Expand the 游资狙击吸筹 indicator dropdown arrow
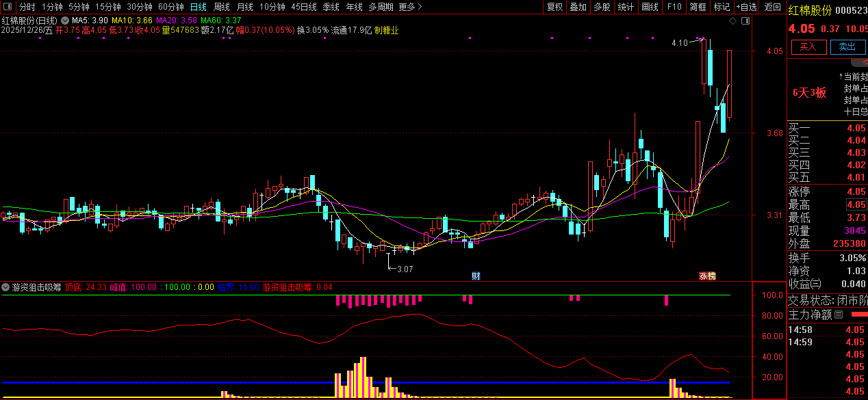Screen dimensions: 868x400 [x=6, y=288]
